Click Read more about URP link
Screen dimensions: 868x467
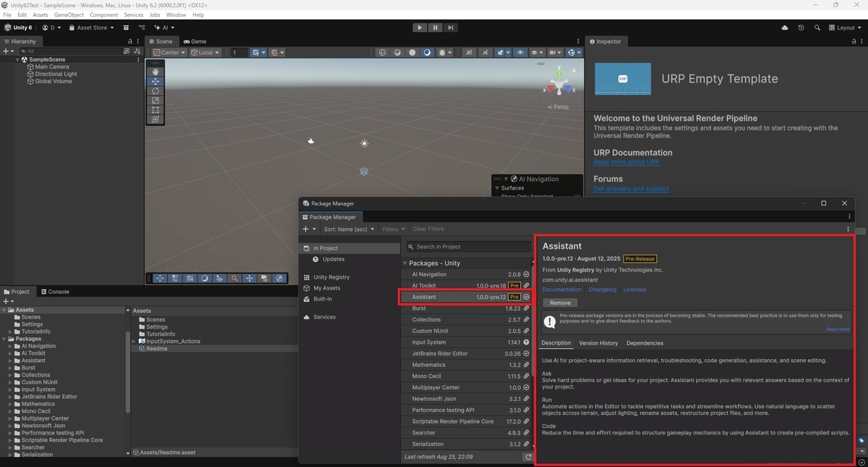[x=626, y=162]
